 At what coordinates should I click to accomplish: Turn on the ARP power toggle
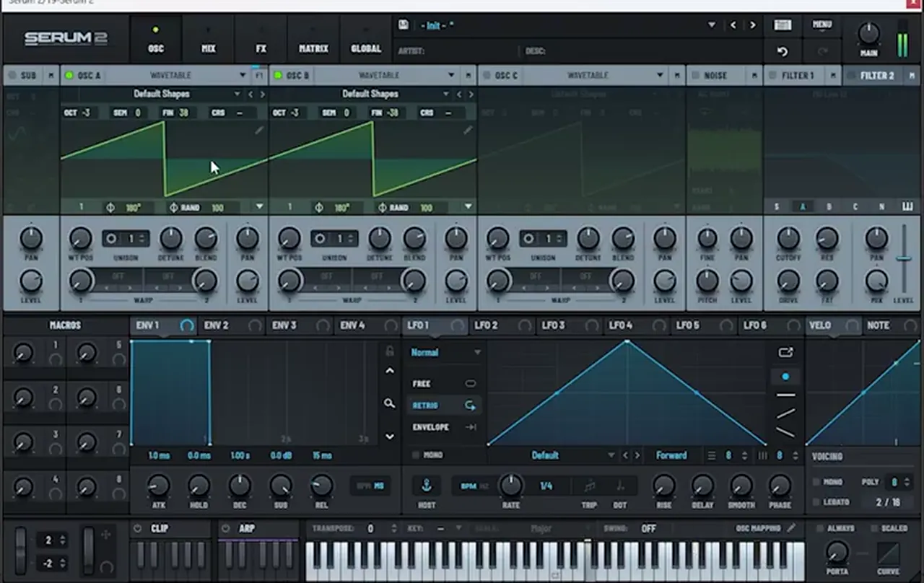coord(226,528)
